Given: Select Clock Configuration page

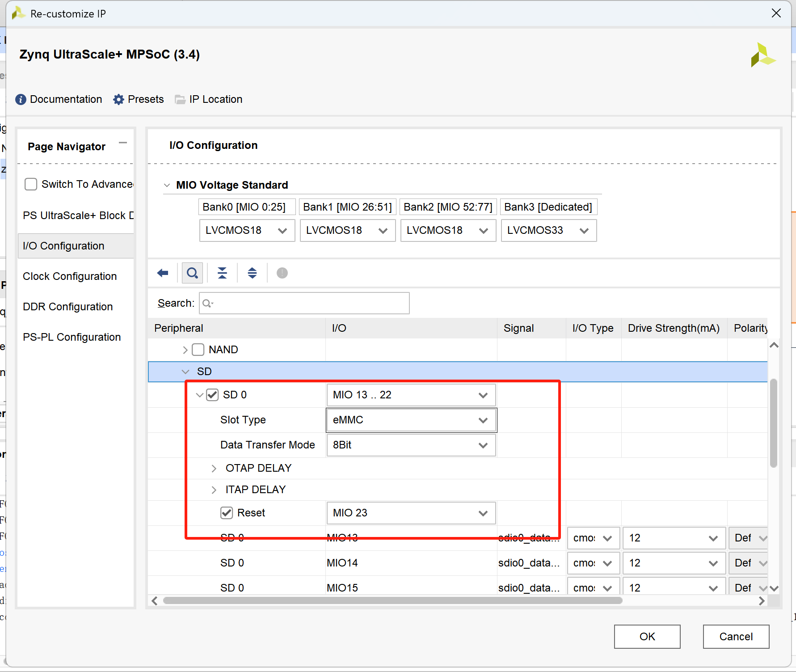Looking at the screenshot, I should click(76, 276).
